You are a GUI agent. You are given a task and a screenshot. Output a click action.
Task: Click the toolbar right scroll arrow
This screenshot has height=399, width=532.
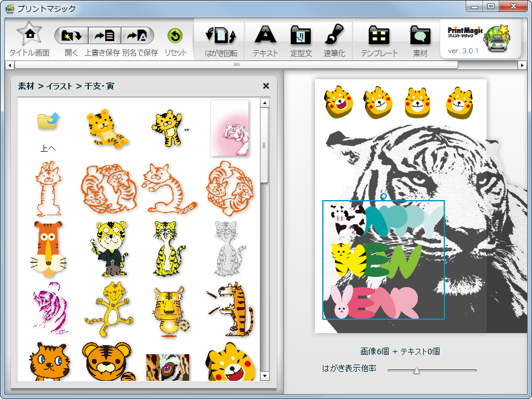(x=522, y=65)
